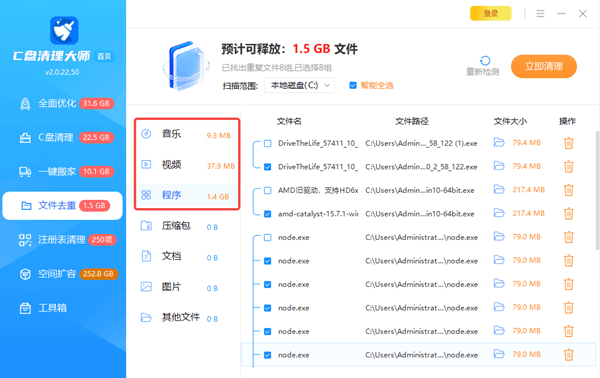Open the 本地磁盘(C:) scan range dropdown
This screenshot has height=378, width=600.
point(299,85)
